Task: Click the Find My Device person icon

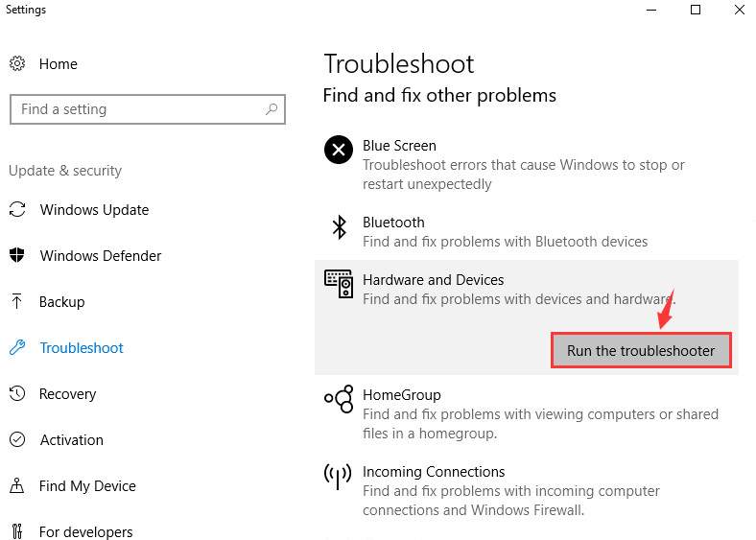Action: click(17, 485)
